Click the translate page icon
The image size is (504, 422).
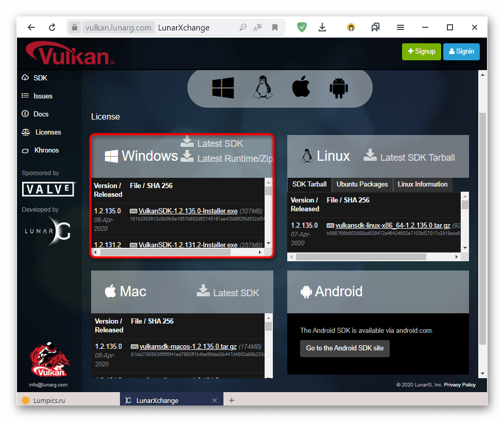click(x=257, y=27)
